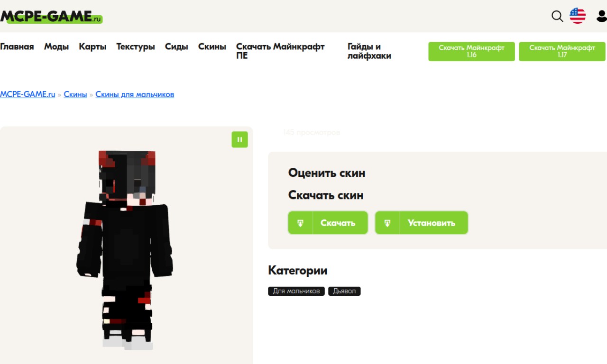This screenshot has width=607, height=364.
Task: Click Скачать Майнкрафт 1.16 button
Action: [x=471, y=51]
